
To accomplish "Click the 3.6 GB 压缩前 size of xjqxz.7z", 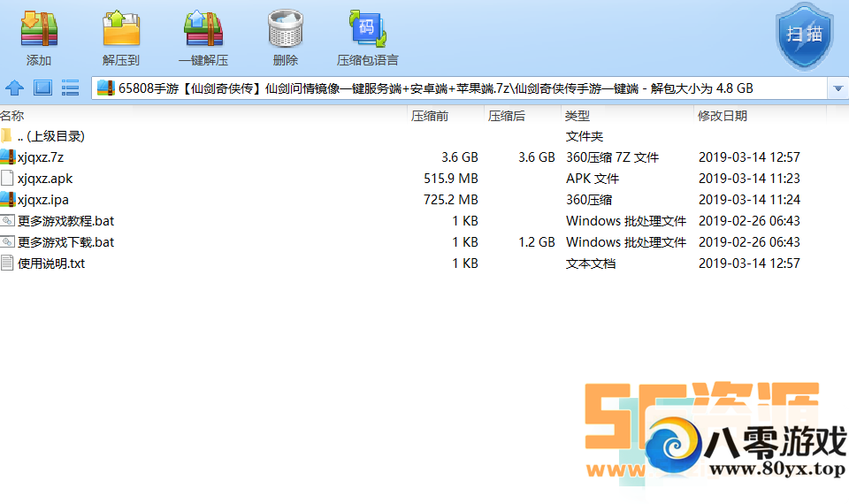I will tap(460, 157).
